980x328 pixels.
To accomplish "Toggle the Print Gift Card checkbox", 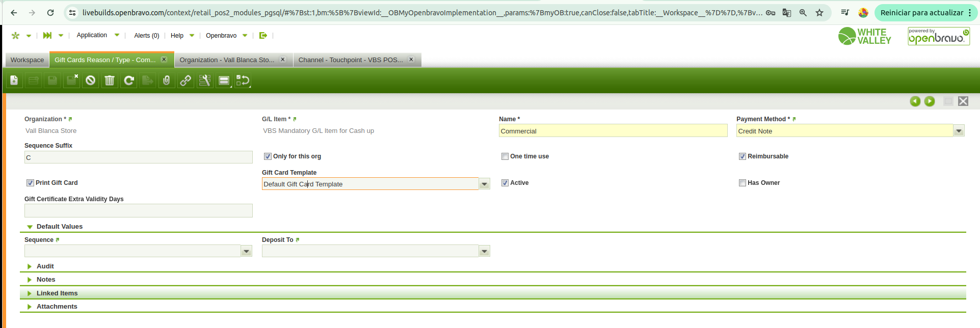I will (x=30, y=183).
